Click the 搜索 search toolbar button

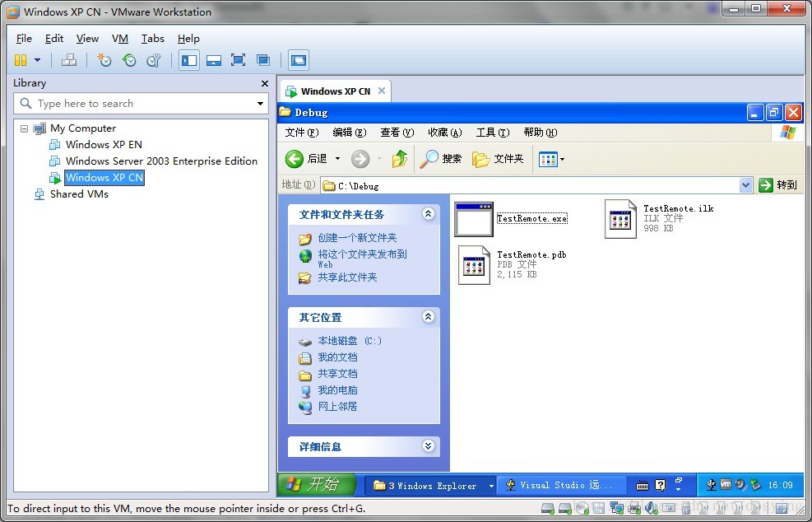(x=441, y=159)
